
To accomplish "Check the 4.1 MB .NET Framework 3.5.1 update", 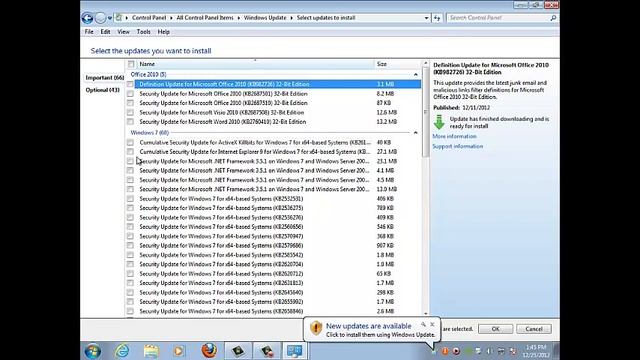I will point(130,171).
